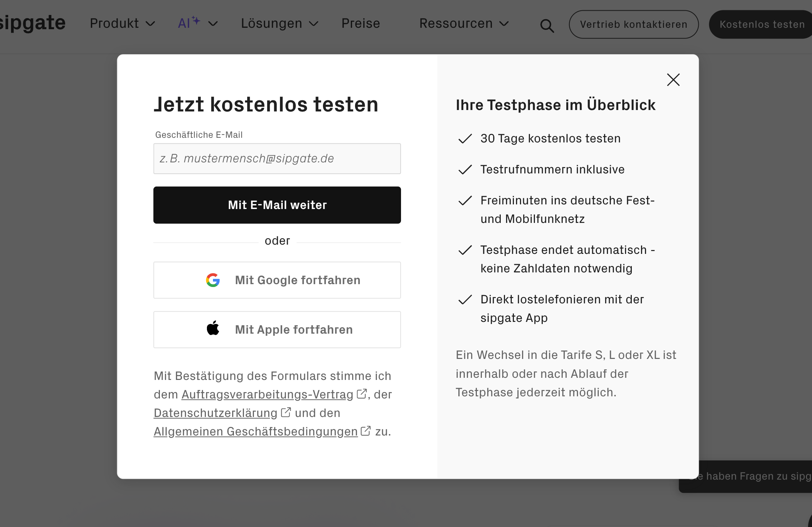812x527 pixels.
Task: Click external-link icon after Datenschutzerklärung
Action: [x=286, y=412]
